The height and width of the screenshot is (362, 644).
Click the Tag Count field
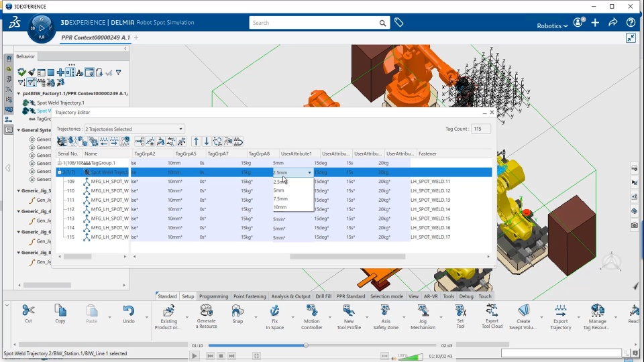[x=480, y=129]
